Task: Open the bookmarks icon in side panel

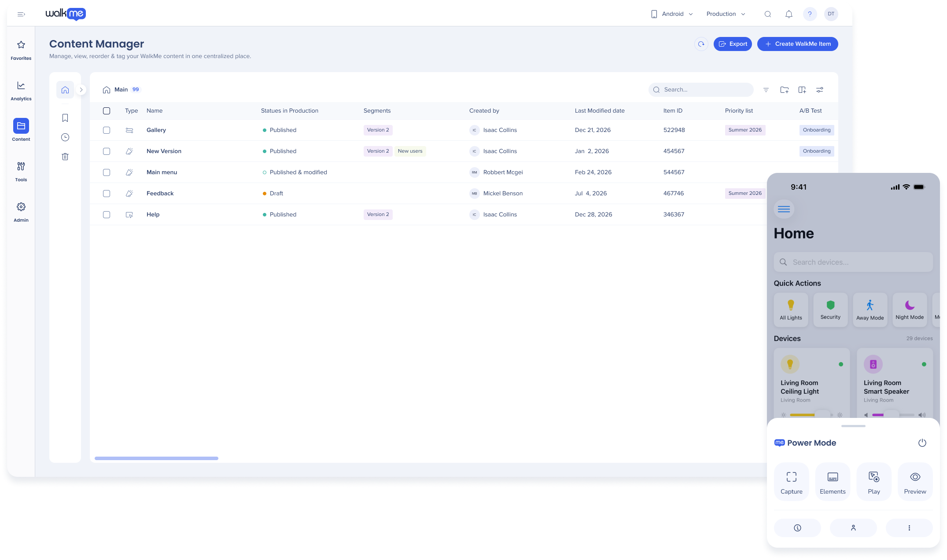Action: pos(65,118)
